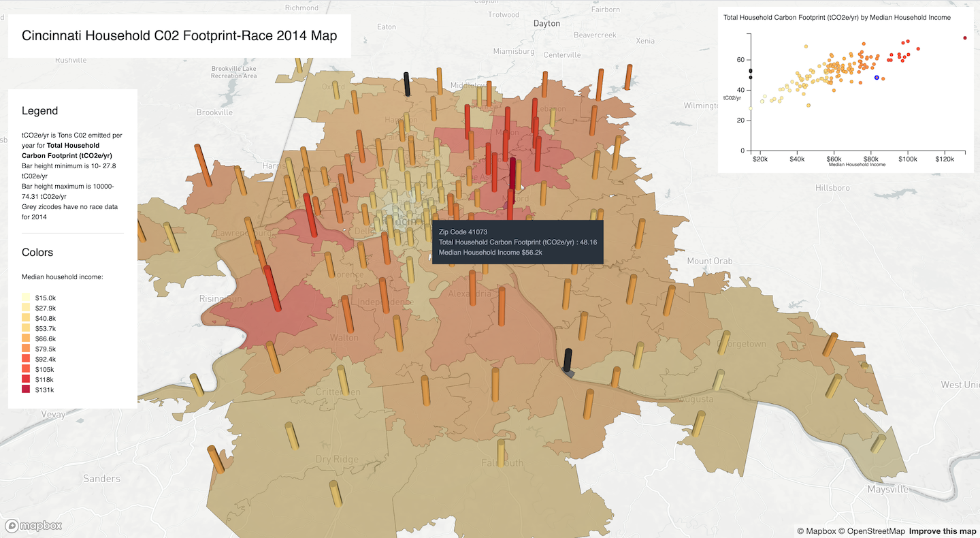This screenshot has width=980, height=538.
Task: Click the Georgetown label on map
Action: pyautogui.click(x=742, y=345)
